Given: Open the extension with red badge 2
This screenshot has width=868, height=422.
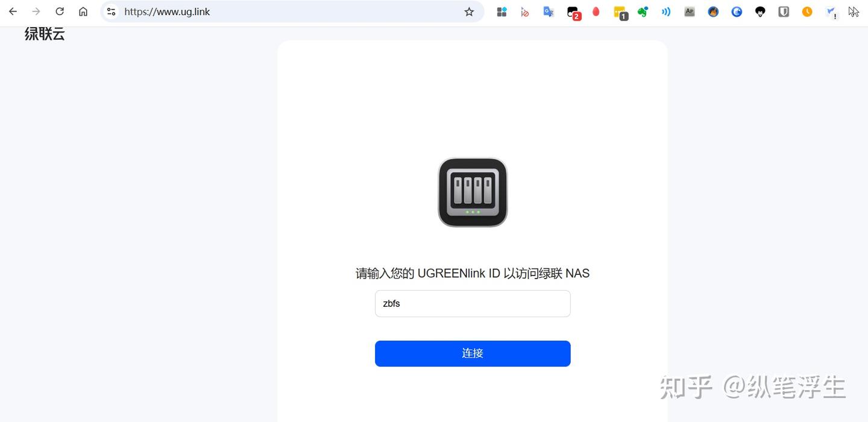Looking at the screenshot, I should 573,12.
